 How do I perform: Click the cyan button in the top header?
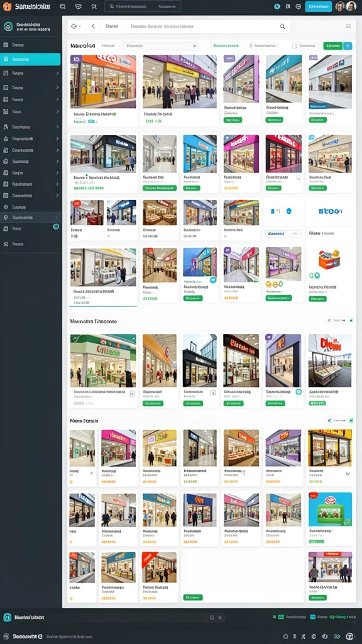coord(318,6)
